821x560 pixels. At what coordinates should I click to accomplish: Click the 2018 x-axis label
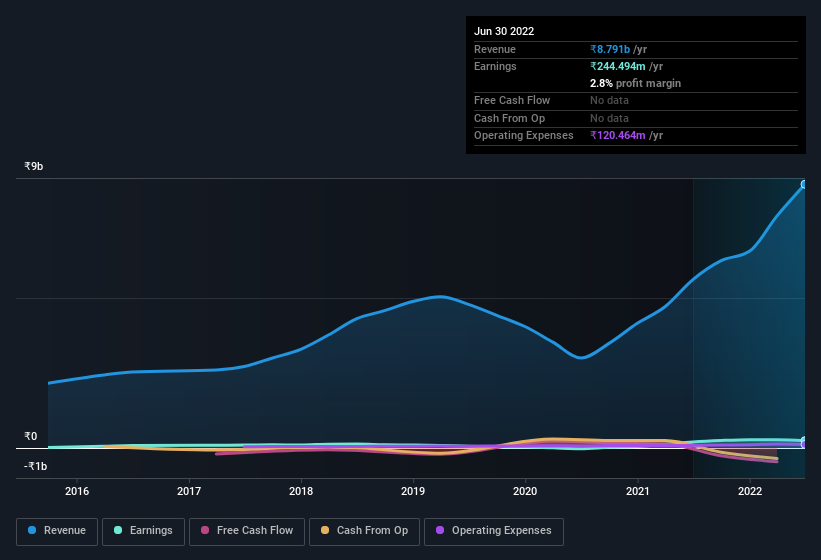point(301,491)
